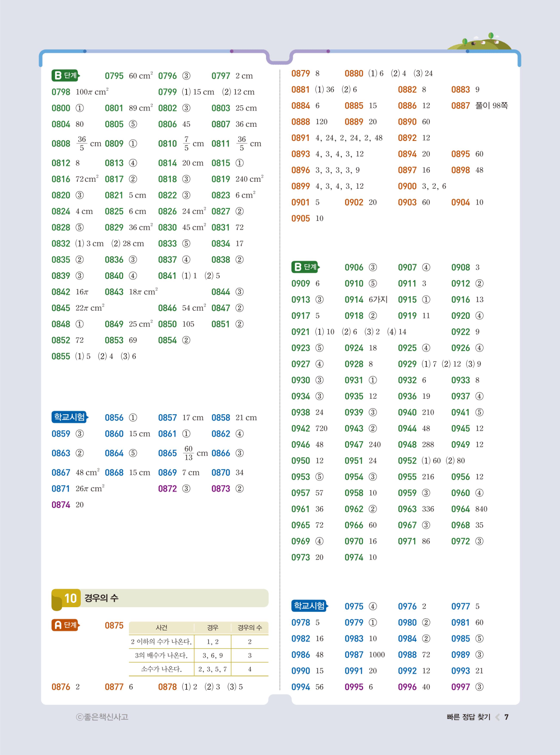Click the orange A 단계 badge
Viewport: 560px width, 755px height.
coord(65,625)
